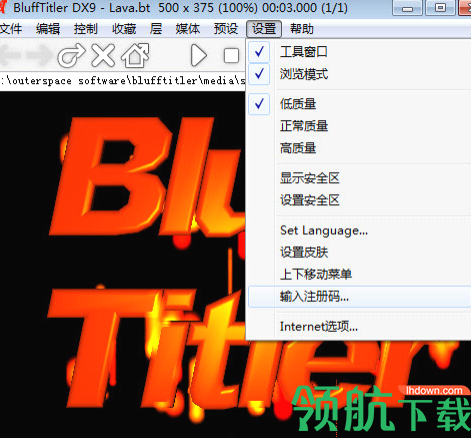Viewport: 471px width, 438px height.
Task: Select 低质量 quality option
Action: pos(359,104)
